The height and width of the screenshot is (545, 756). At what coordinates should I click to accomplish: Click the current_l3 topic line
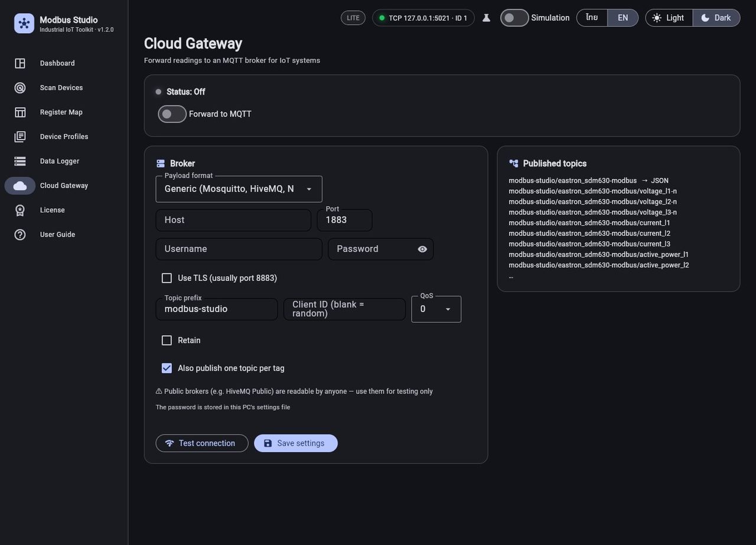589,244
